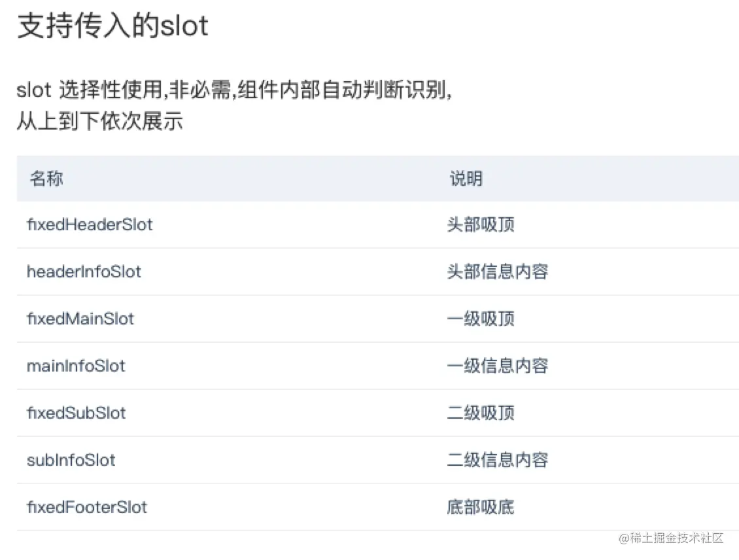Click the text "从上到下依次展示"
The height and width of the screenshot is (560, 739).
click(99, 122)
